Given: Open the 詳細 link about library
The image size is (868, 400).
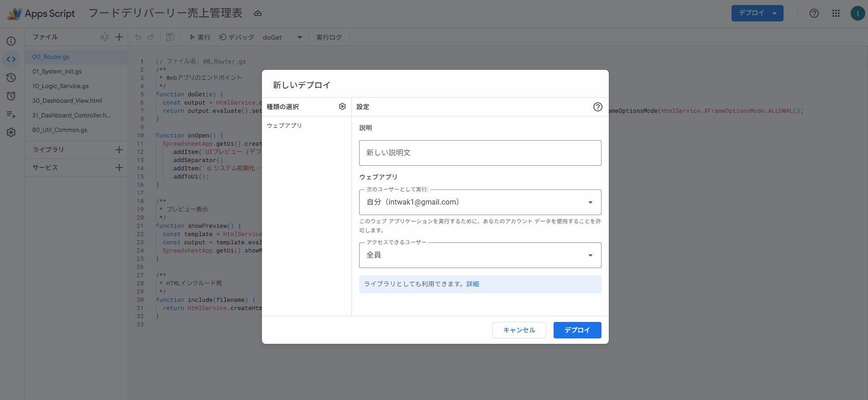Looking at the screenshot, I should 473,284.
